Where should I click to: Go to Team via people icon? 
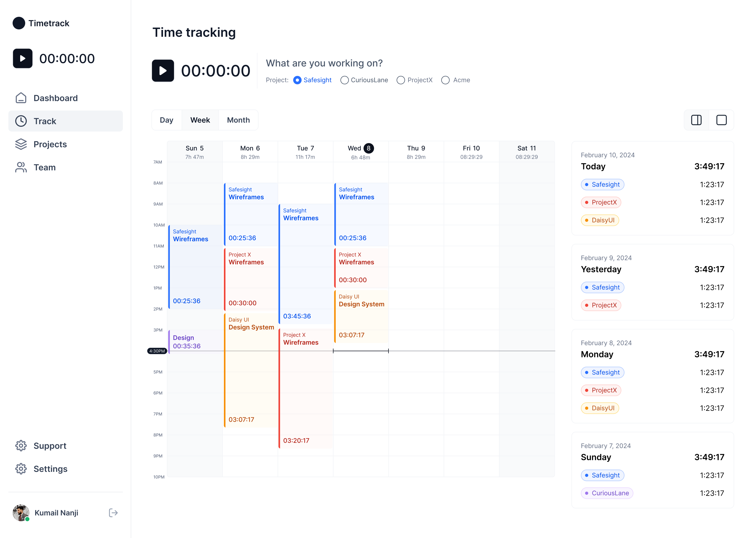click(x=21, y=167)
